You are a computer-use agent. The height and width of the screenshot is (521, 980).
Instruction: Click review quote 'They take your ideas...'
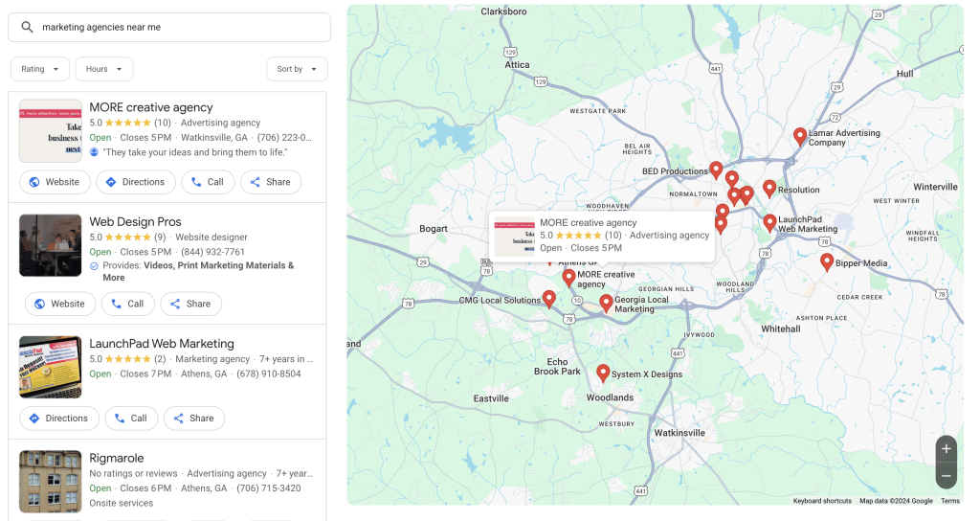[x=195, y=152]
